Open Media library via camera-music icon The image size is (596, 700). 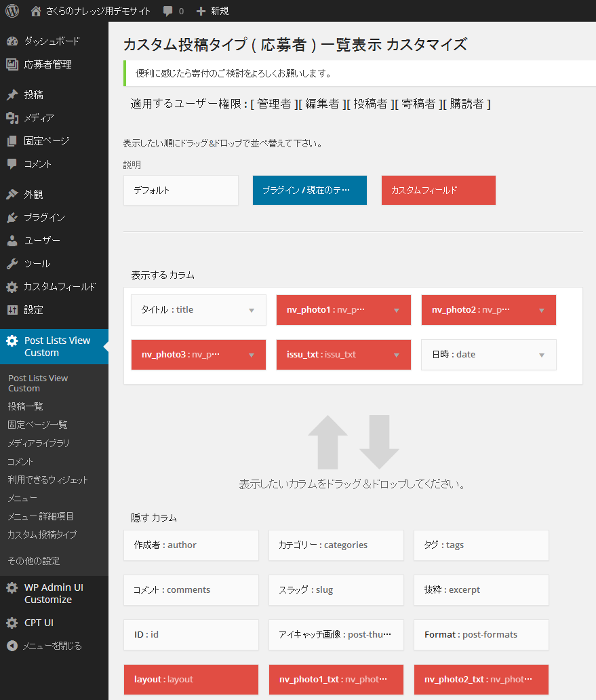(x=12, y=118)
